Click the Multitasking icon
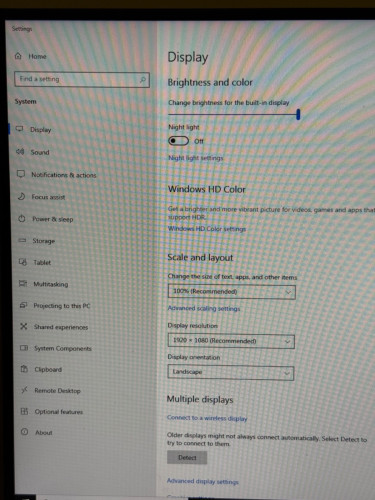 (23, 284)
